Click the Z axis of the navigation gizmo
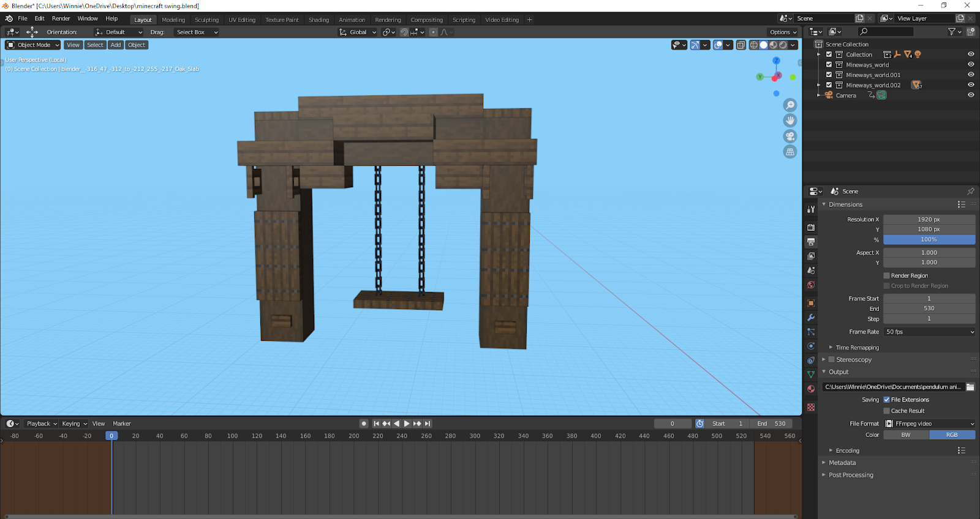 pyautogui.click(x=776, y=61)
